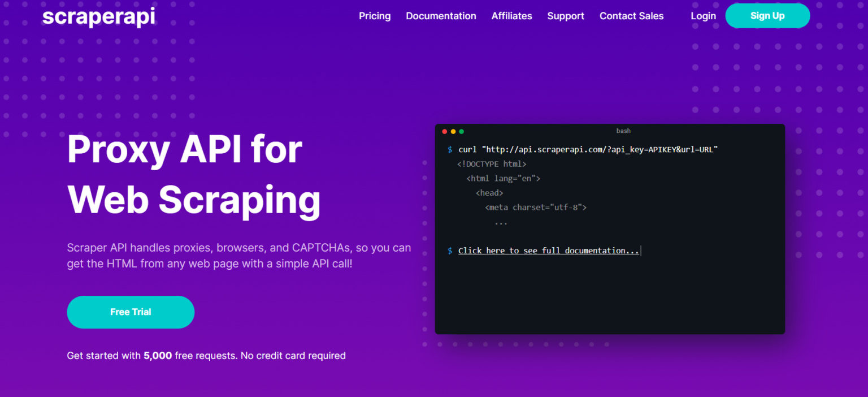Open the Support page
The height and width of the screenshot is (397, 868).
565,16
